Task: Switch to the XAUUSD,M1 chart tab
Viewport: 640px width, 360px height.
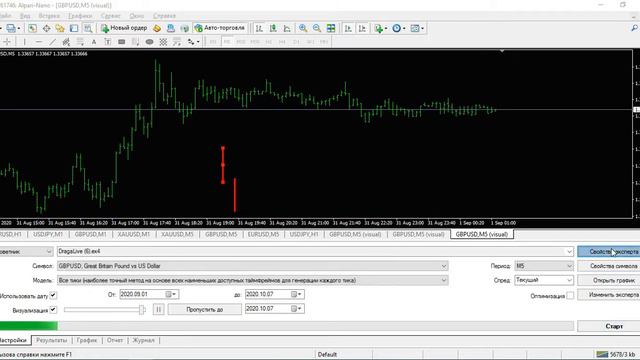Action: coord(133,234)
